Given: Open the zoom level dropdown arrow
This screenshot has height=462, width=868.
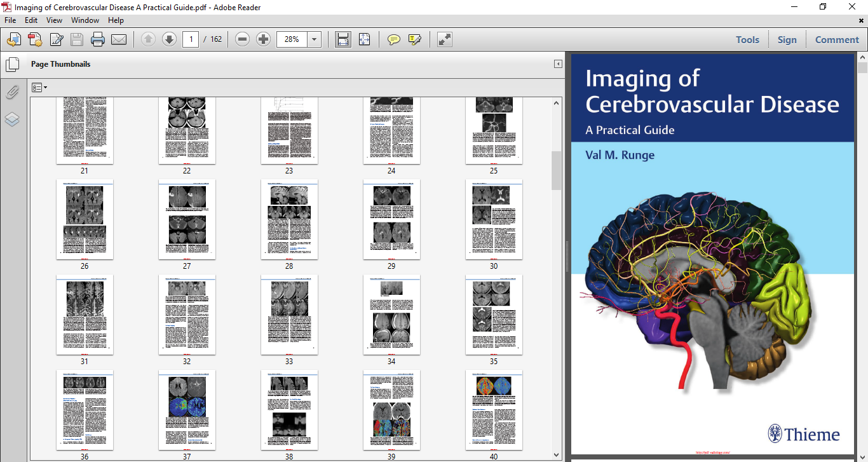Looking at the screenshot, I should point(315,39).
